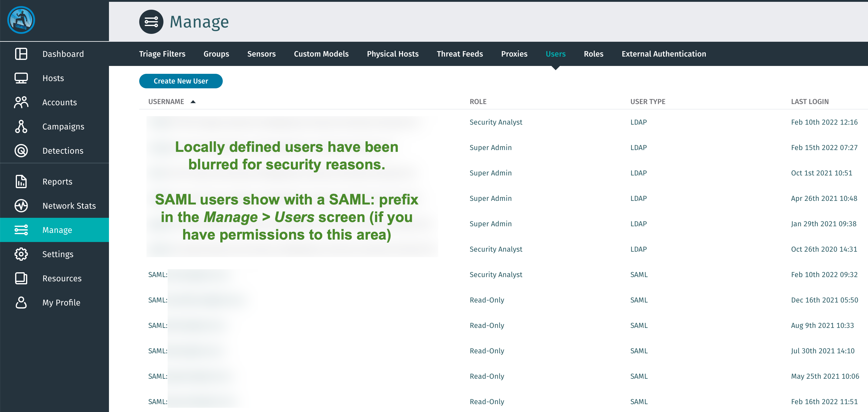
Task: Select the Reports icon in the sidebar
Action: point(21,181)
